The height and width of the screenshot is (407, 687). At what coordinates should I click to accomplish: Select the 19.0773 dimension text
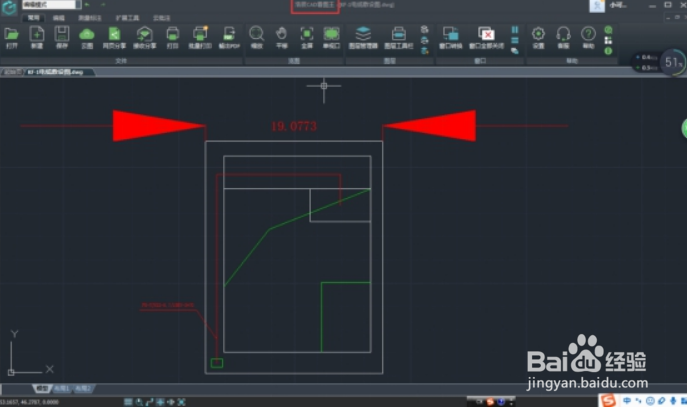click(x=294, y=126)
